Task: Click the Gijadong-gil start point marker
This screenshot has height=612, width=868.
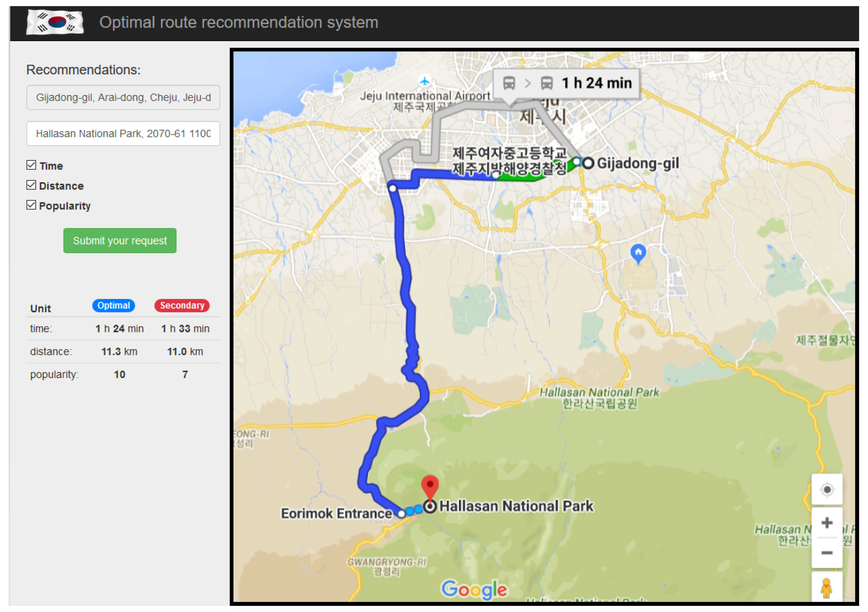Action: point(588,163)
